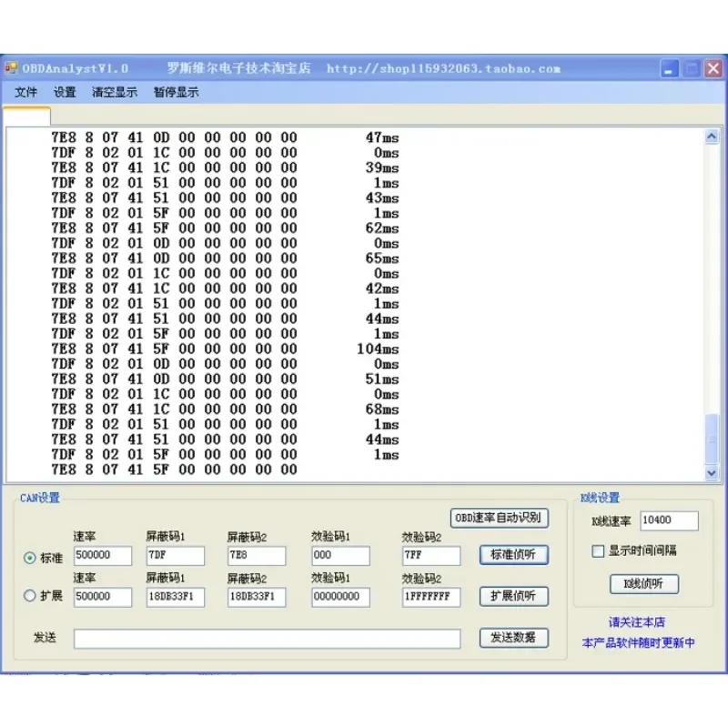Click the standard 屏蔽码2 field 7E8
The image size is (728, 728).
click(257, 555)
